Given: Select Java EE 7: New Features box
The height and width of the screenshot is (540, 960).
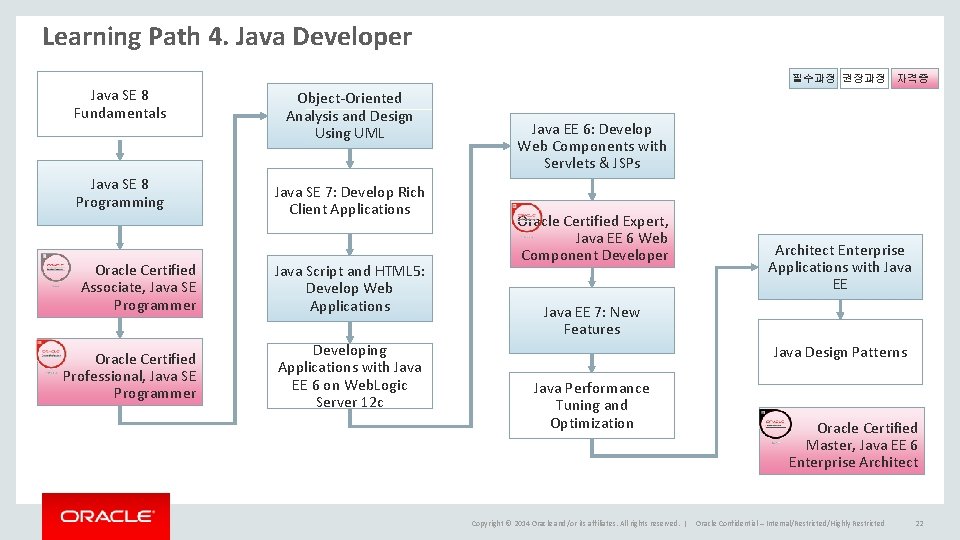Looking at the screenshot, I should pos(592,320).
